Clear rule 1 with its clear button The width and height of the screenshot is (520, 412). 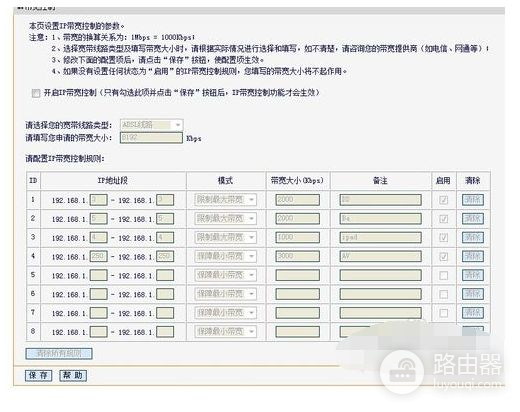click(473, 200)
